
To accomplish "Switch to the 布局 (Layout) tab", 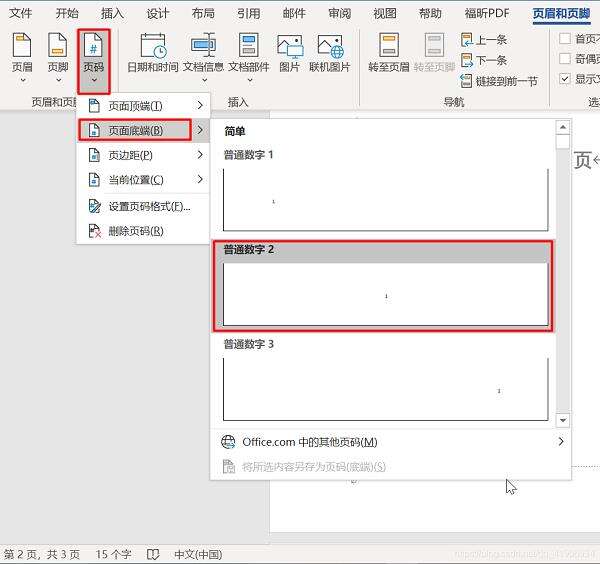I will (202, 13).
